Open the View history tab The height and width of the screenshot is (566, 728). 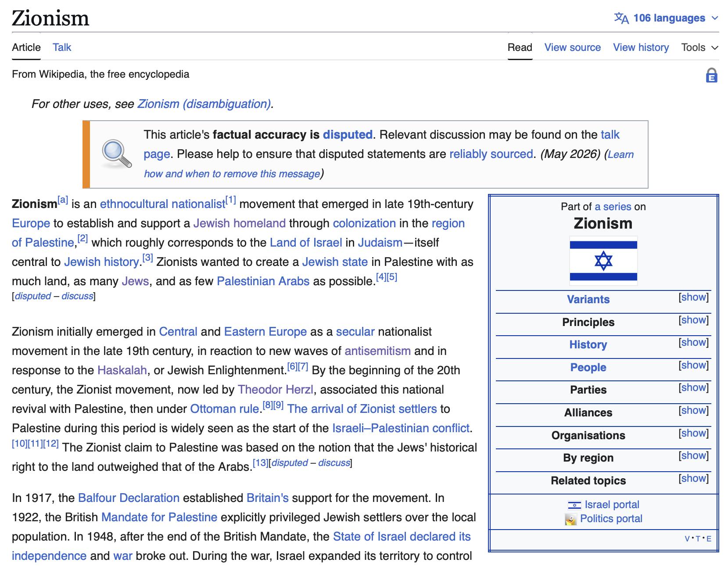pyautogui.click(x=641, y=47)
